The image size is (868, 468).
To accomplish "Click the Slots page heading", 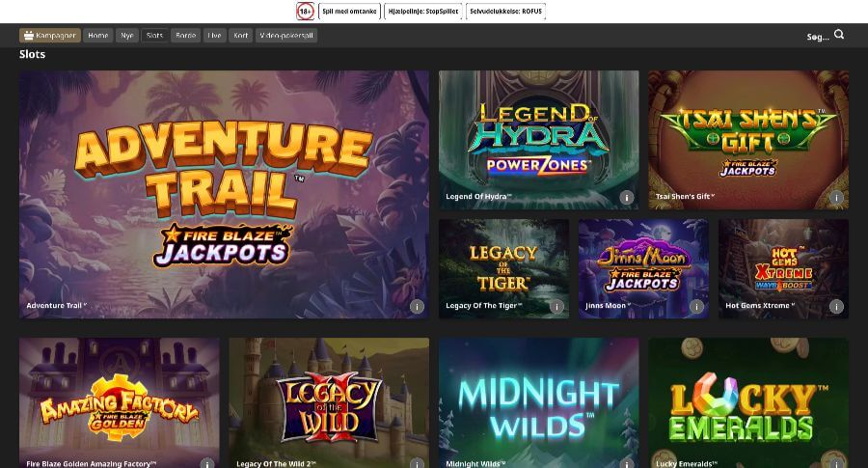I will pyautogui.click(x=32, y=54).
